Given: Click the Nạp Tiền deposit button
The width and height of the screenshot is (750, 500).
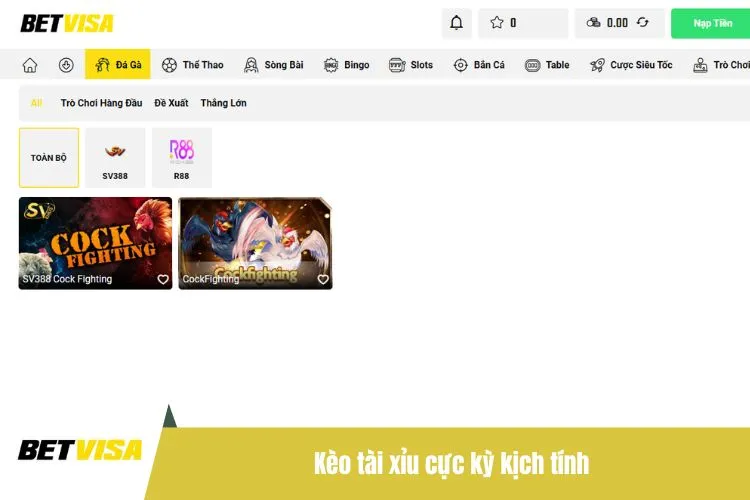Looking at the screenshot, I should (711, 23).
